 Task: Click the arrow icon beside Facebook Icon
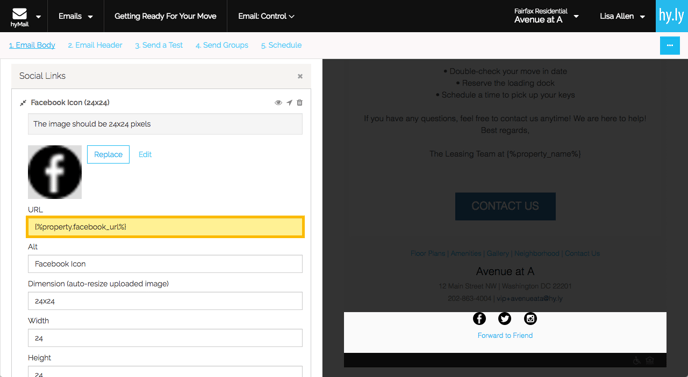pyautogui.click(x=289, y=103)
